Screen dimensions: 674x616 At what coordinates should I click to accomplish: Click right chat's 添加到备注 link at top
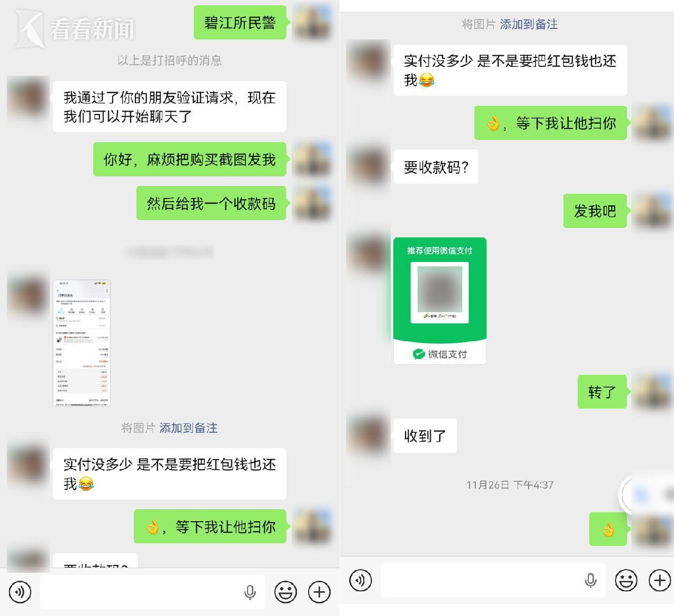coord(529,24)
